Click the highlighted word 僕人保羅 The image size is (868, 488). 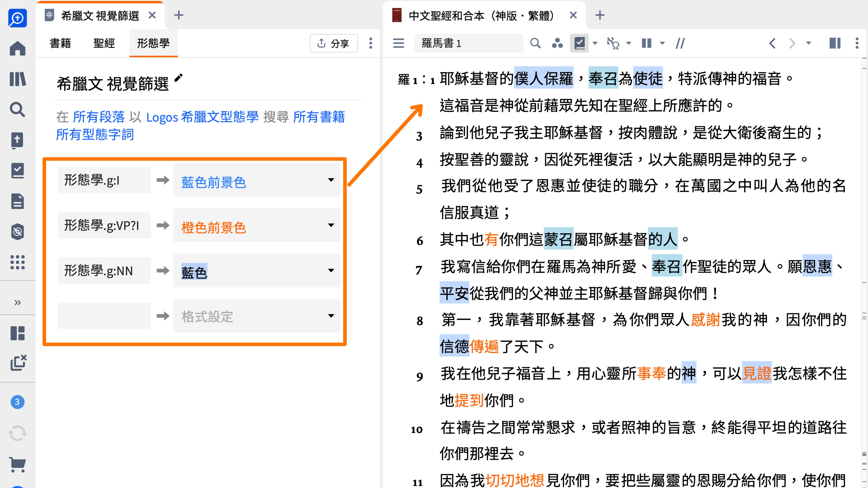543,78
